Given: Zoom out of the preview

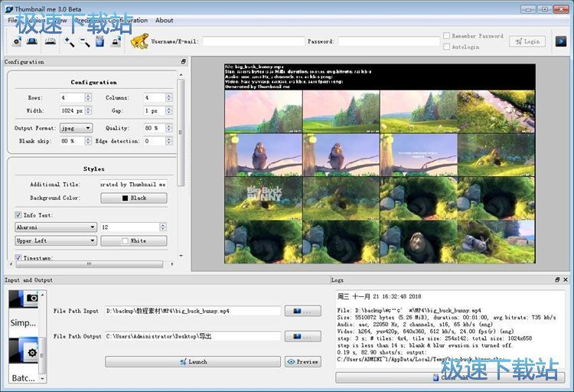Looking at the screenshot, I should click(x=84, y=41).
